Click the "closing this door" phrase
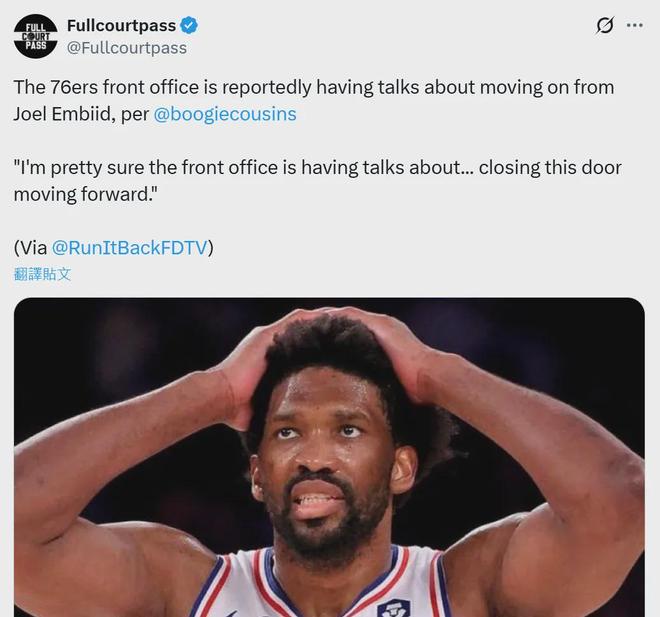The height and width of the screenshot is (617, 660). click(x=550, y=168)
